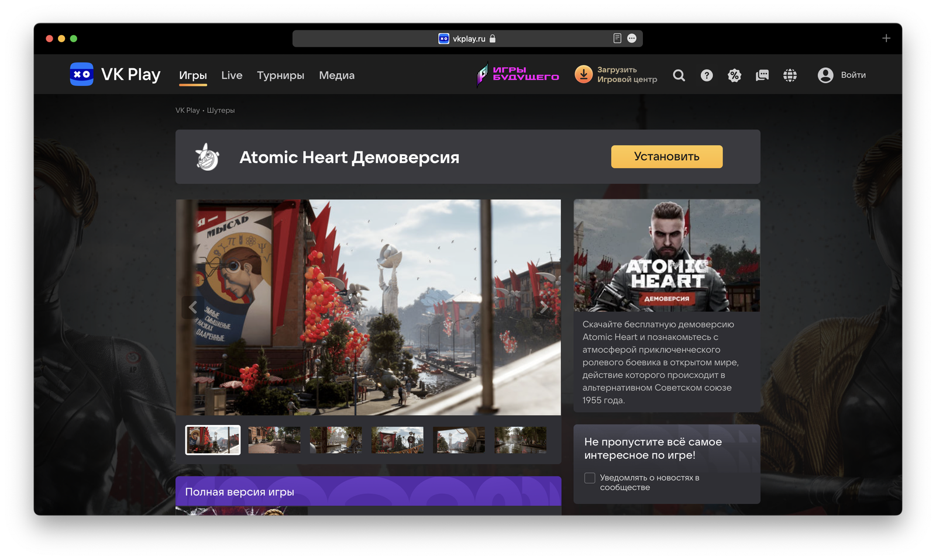Select the sixth screenshot thumbnail

point(520,440)
